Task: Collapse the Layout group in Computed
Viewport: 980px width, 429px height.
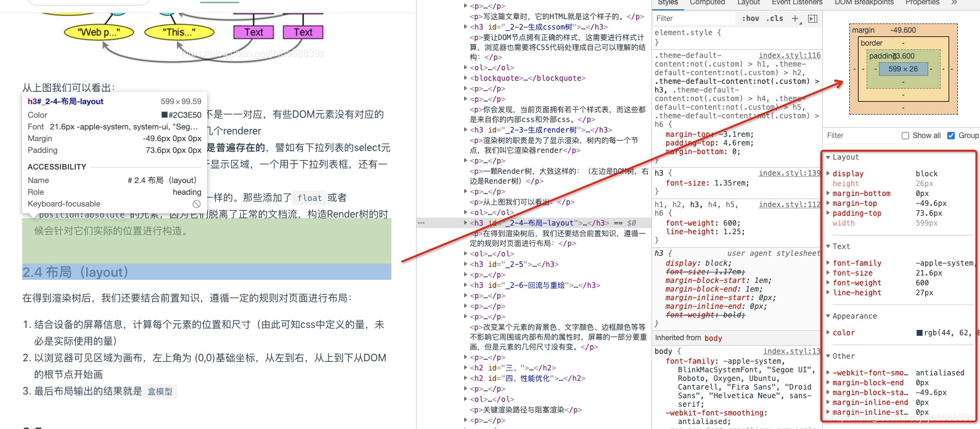Action: [x=828, y=157]
